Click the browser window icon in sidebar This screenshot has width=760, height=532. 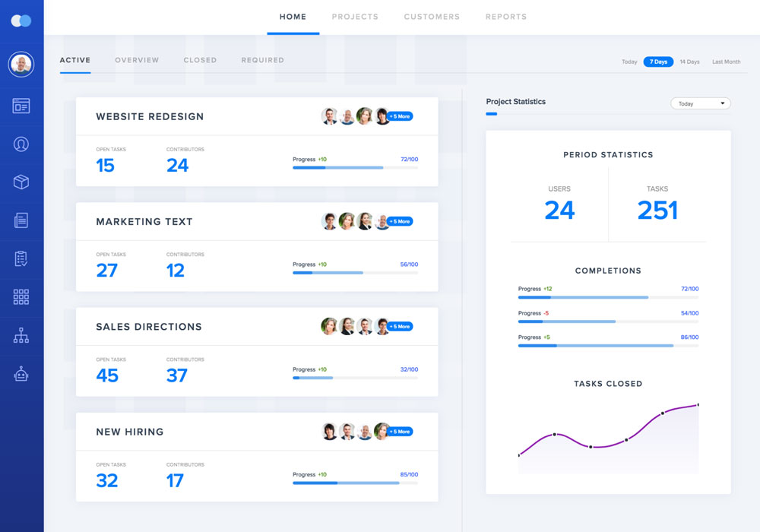point(21,106)
